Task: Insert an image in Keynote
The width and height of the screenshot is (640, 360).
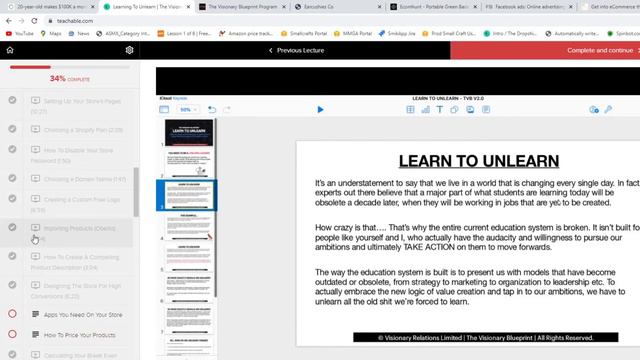Action: click(x=470, y=109)
